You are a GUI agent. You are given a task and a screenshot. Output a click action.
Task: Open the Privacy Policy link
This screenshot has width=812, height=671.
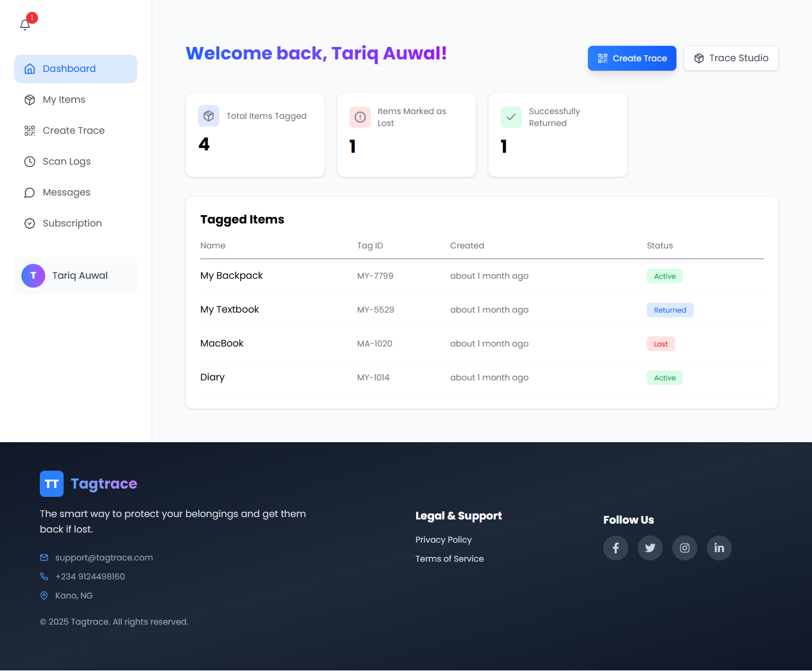[x=443, y=539]
